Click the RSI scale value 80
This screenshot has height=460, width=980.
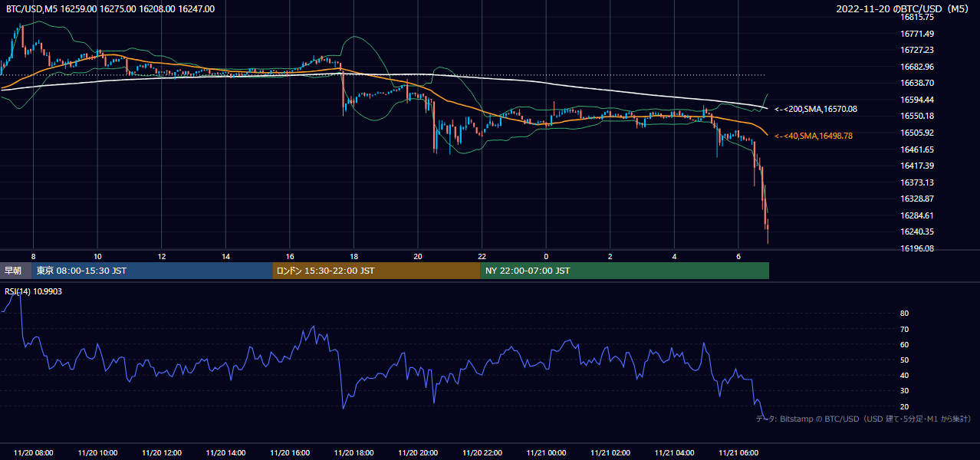pos(904,314)
